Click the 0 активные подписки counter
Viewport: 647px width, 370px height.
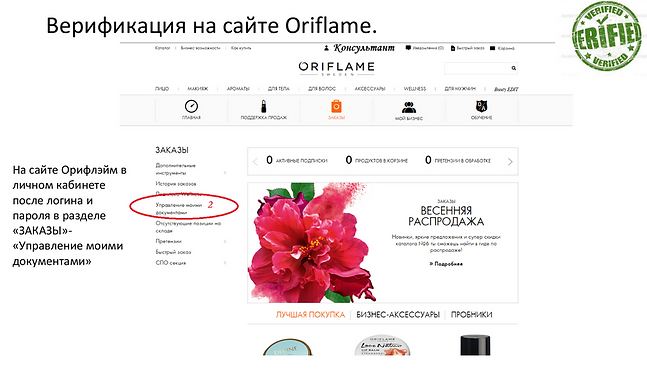click(297, 160)
